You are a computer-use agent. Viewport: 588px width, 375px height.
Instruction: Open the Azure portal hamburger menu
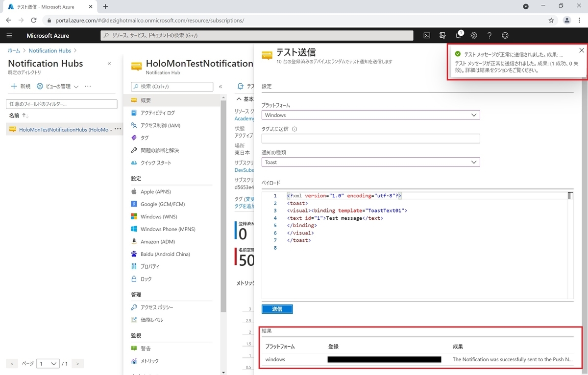click(x=9, y=35)
